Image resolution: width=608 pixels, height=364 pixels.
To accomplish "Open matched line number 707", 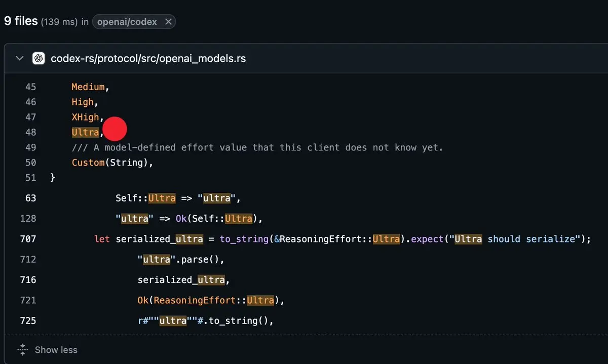I will pyautogui.click(x=28, y=239).
